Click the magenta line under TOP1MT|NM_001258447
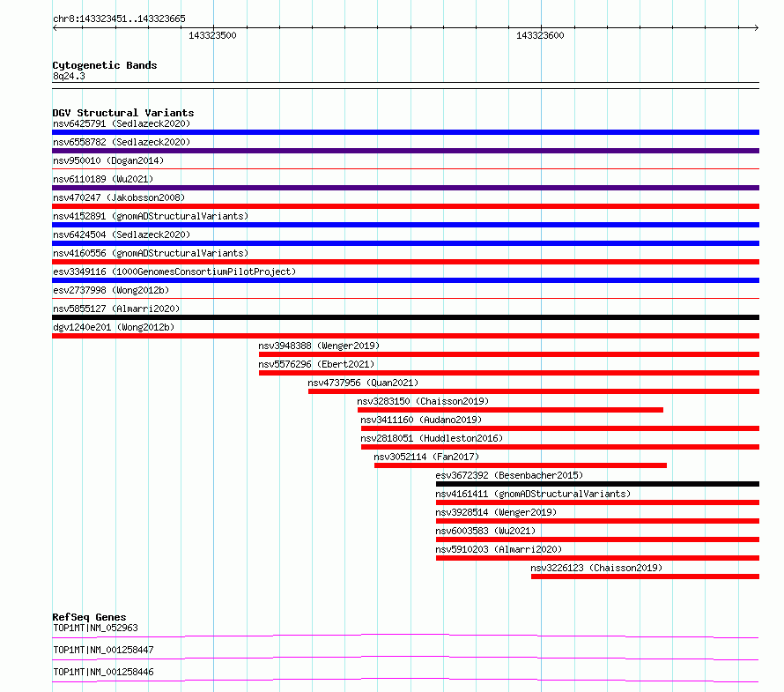 (405, 658)
